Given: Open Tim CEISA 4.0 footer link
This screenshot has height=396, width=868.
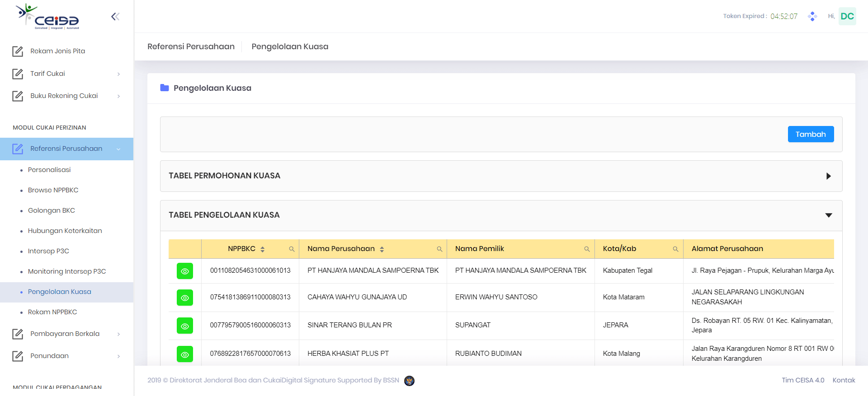Looking at the screenshot, I should click(x=803, y=380).
